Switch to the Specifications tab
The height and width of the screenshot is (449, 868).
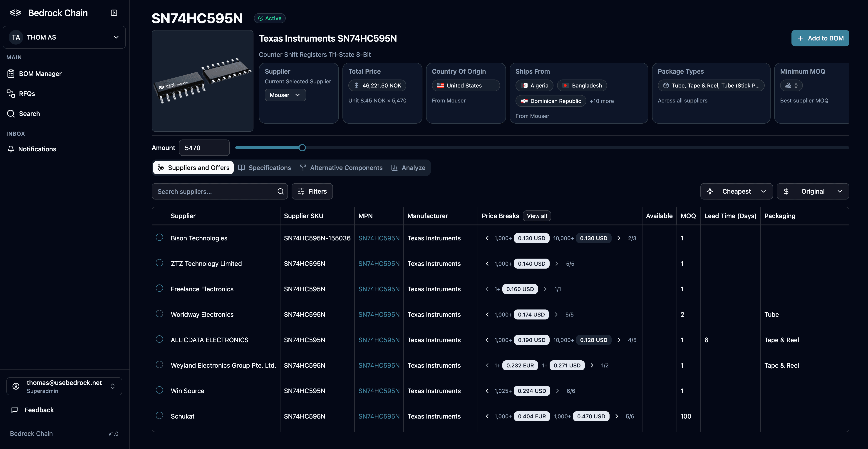point(265,167)
